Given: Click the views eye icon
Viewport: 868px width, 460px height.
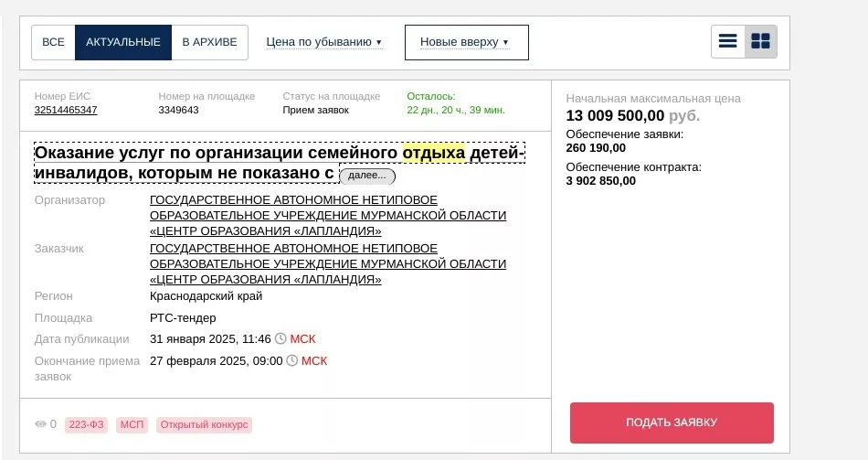Looking at the screenshot, I should [x=40, y=424].
